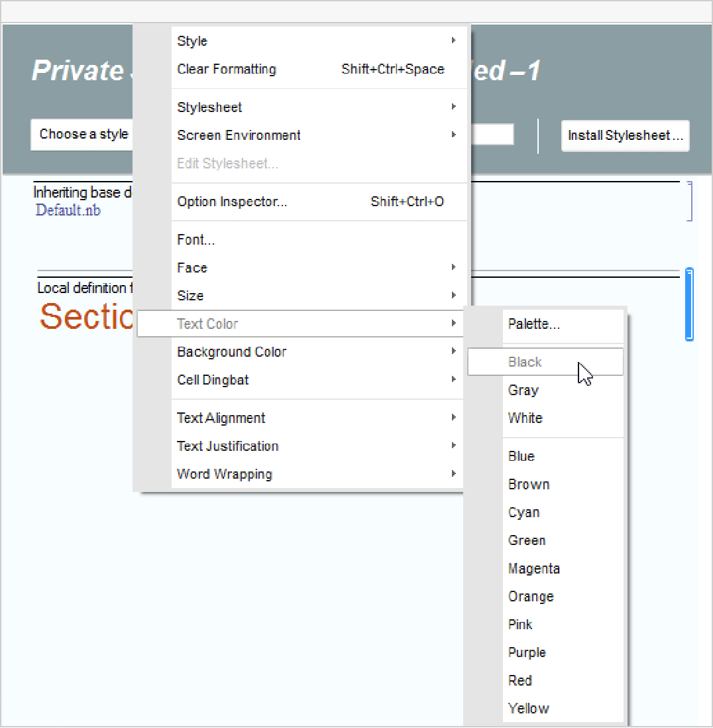The height and width of the screenshot is (728, 713).
Task: Expand the Screen Environment submenu
Action: pos(239,135)
